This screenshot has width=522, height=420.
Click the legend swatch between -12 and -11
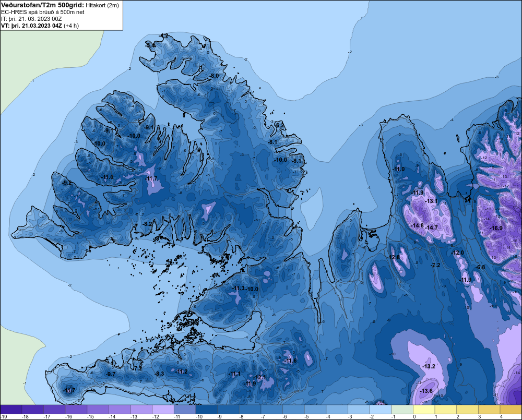(x=163, y=410)
